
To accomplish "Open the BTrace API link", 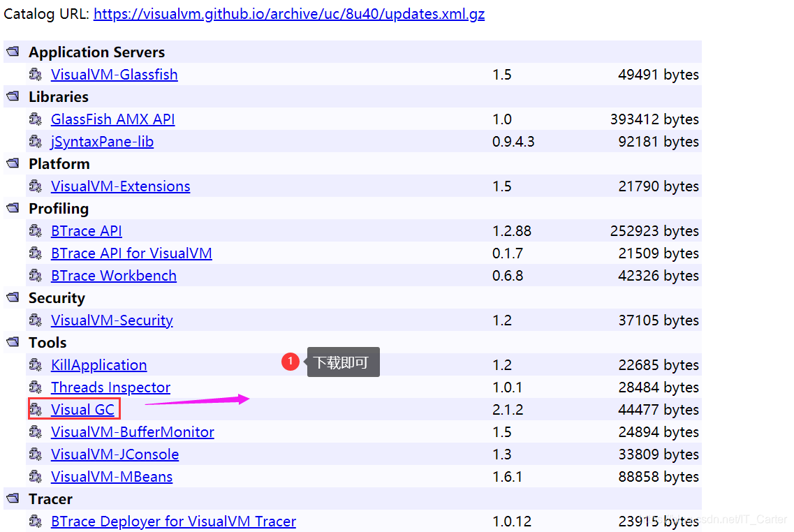I will coord(87,231).
